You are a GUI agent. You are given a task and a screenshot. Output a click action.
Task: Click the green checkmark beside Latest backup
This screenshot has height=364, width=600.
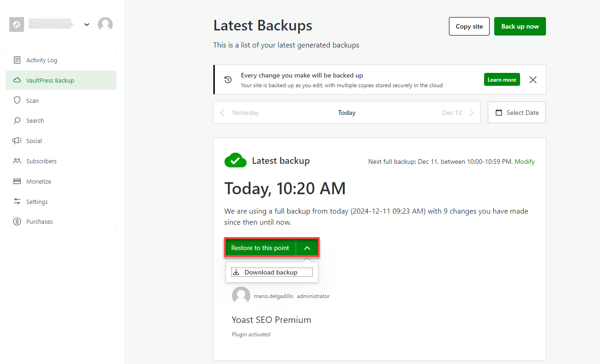[x=235, y=160]
